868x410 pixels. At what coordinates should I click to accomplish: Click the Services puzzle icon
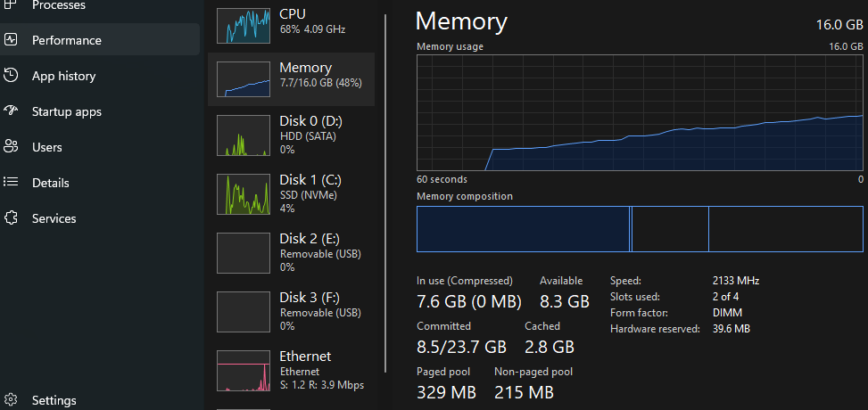11,218
